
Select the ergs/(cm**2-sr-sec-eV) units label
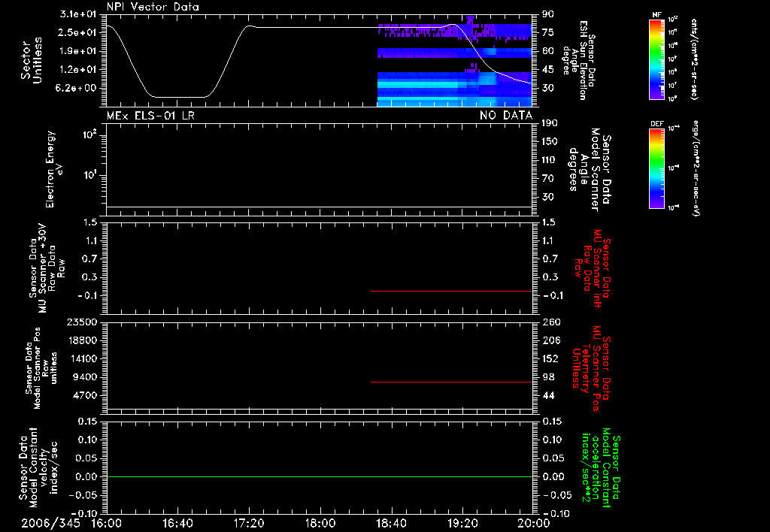(696, 168)
